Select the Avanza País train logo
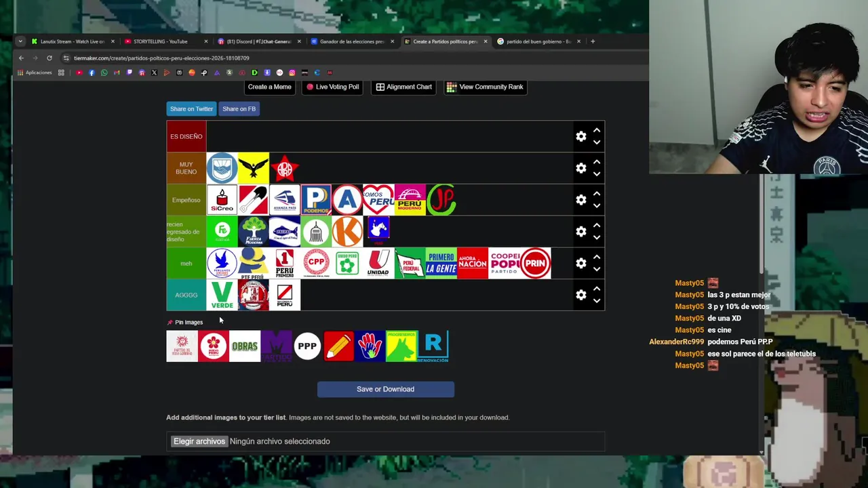The height and width of the screenshot is (488, 868). (x=285, y=200)
